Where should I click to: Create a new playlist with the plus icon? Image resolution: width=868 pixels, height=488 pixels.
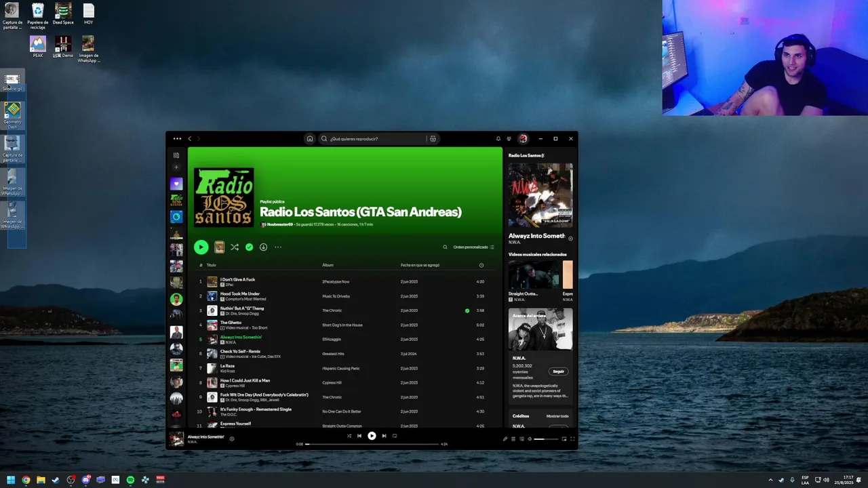[x=176, y=167]
